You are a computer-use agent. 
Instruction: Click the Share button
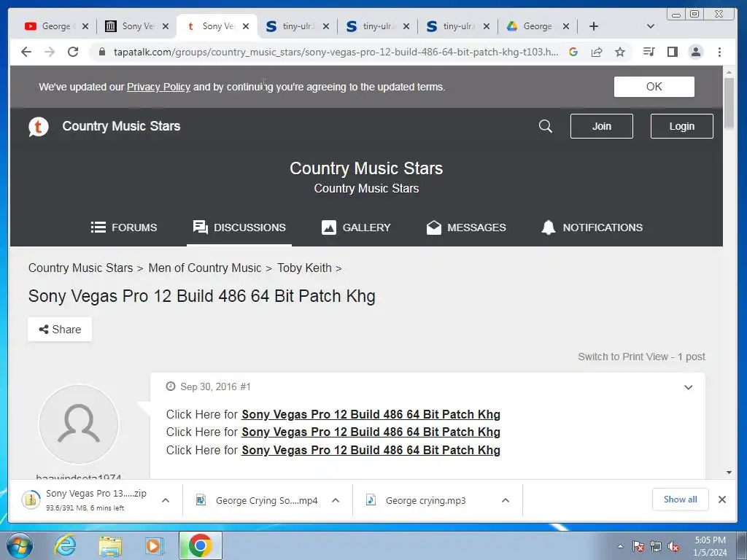60,330
